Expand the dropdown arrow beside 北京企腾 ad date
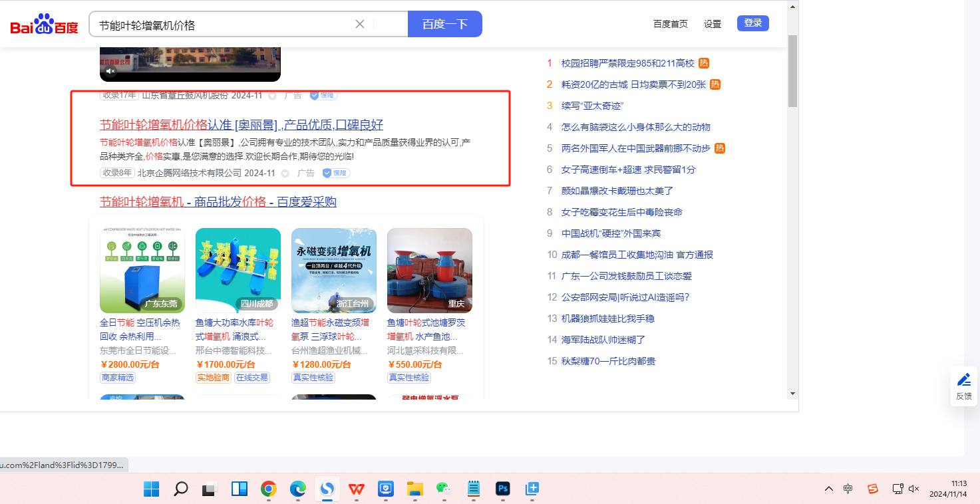The height and width of the screenshot is (504, 980). point(285,174)
